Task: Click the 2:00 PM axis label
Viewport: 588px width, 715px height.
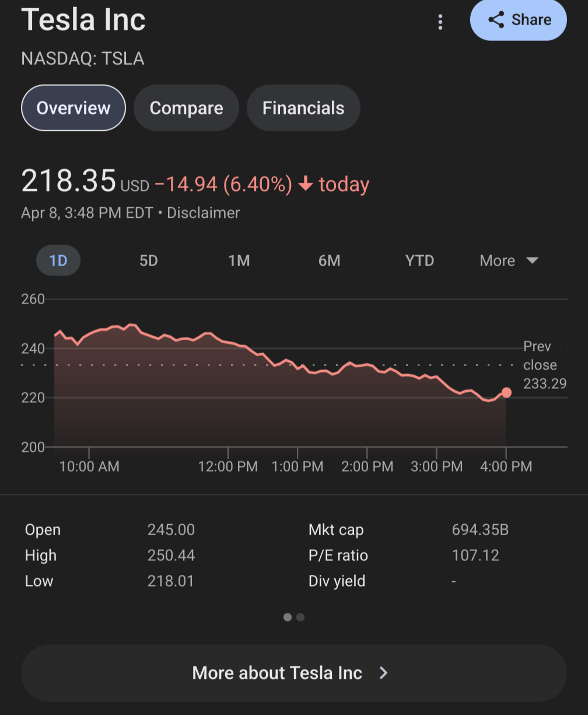Action: tap(367, 466)
